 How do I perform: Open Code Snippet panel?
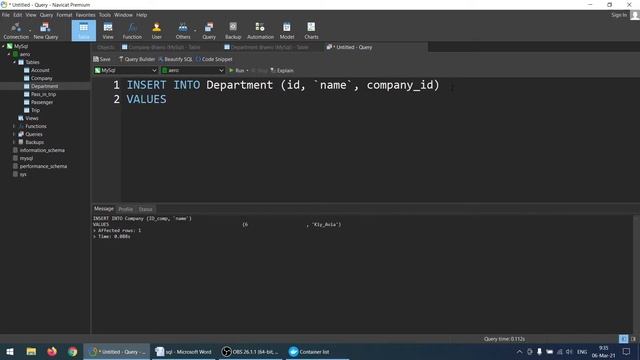pyautogui.click(x=214, y=59)
